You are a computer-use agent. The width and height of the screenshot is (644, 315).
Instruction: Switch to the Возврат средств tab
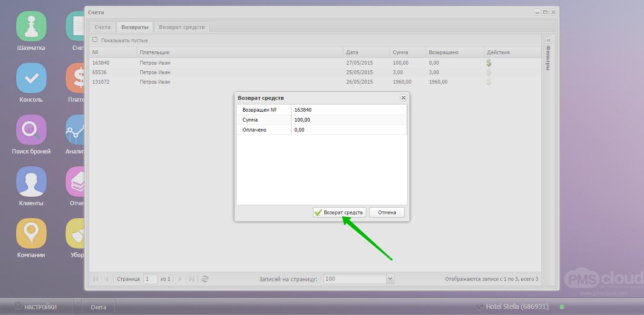[x=182, y=27]
